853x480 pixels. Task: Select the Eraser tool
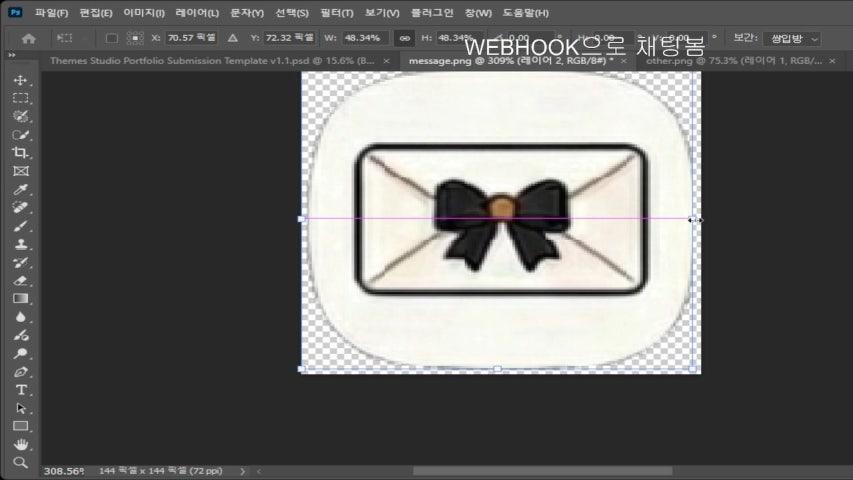[21, 281]
